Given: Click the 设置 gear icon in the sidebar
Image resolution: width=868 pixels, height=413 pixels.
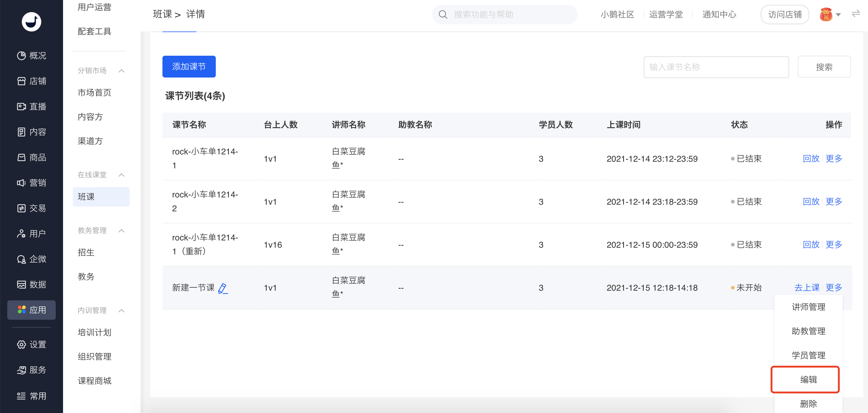Looking at the screenshot, I should point(22,344).
